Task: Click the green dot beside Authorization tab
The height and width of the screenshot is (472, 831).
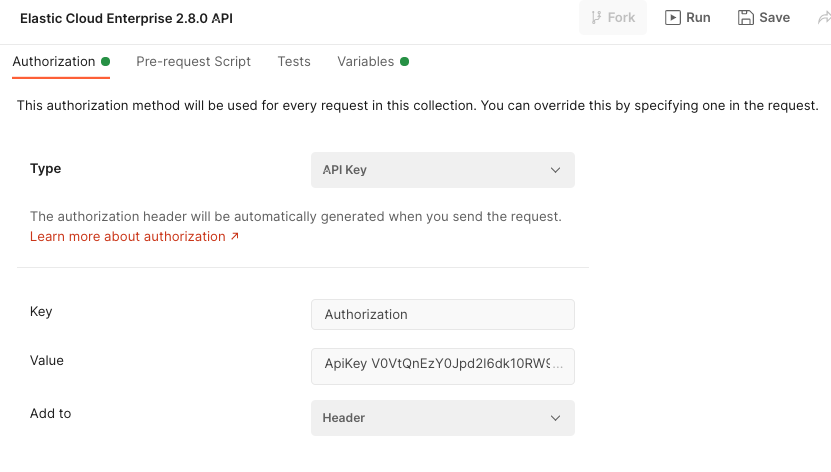Action: point(105,62)
